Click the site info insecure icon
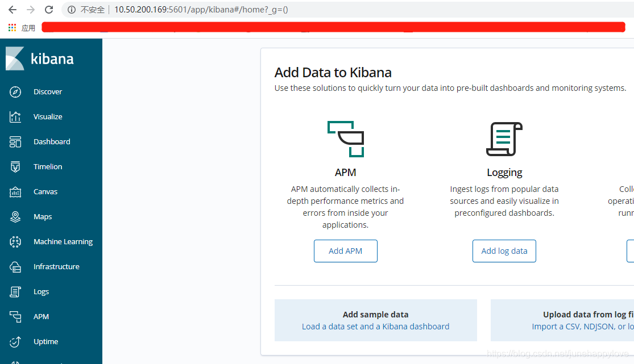This screenshot has height=364, width=634. 72,10
